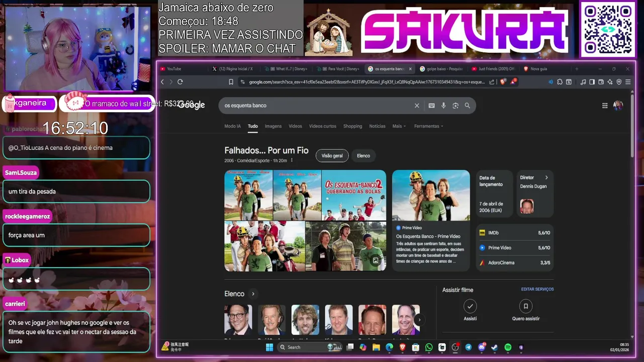Click the browser address bar URL
This screenshot has width=644, height=362.
[367, 82]
